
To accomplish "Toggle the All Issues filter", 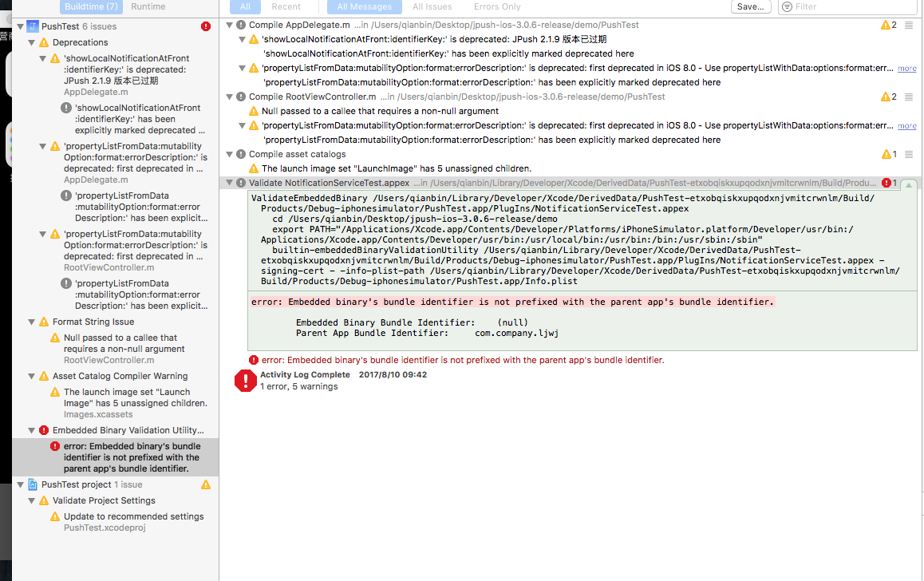I will click(432, 6).
